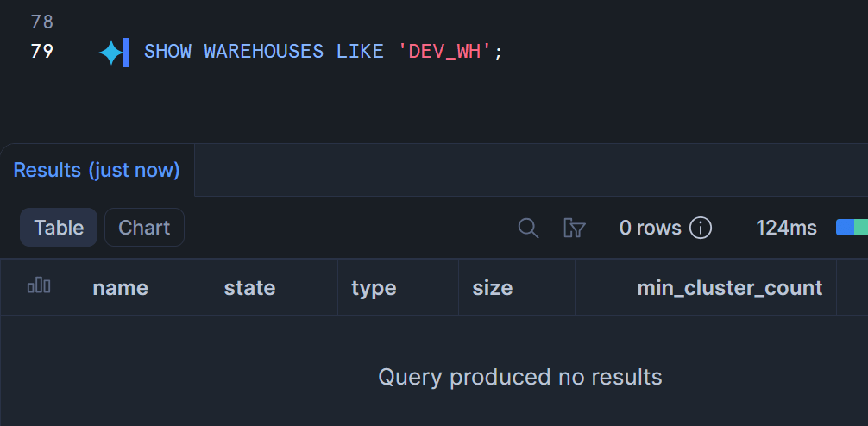Sort by the name column header
Image resolution: width=868 pixels, height=426 pixels.
click(x=120, y=288)
